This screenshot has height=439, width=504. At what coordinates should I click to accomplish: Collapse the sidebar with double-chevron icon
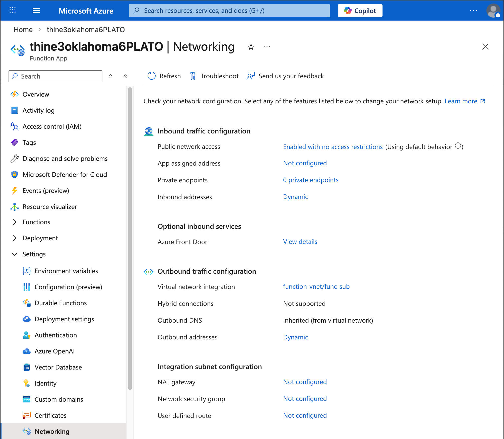click(x=125, y=76)
